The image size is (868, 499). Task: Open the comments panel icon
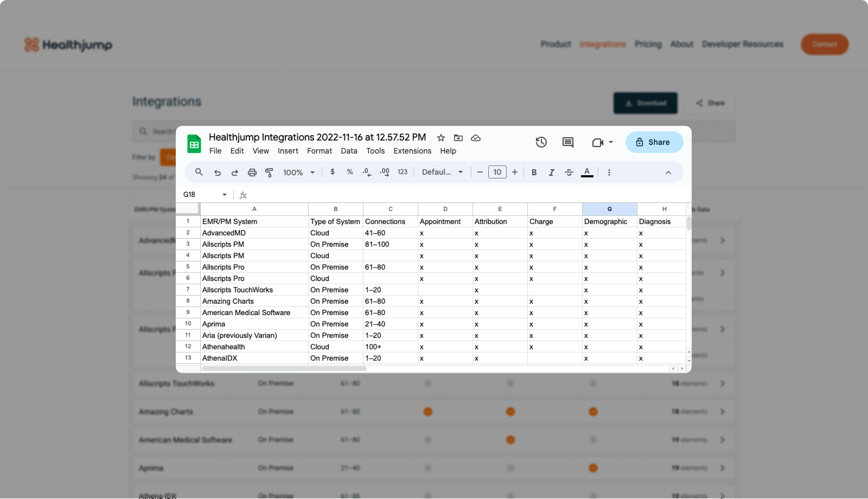coord(568,142)
